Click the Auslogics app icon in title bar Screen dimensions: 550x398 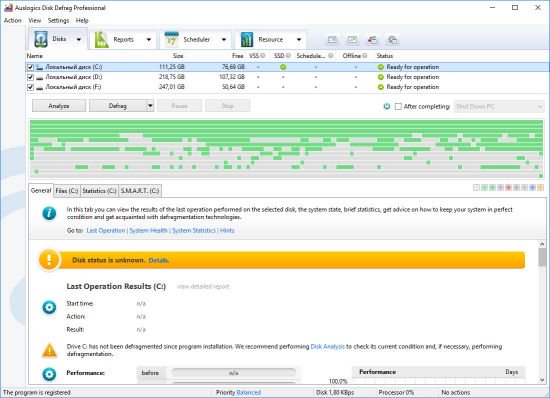click(x=8, y=7)
